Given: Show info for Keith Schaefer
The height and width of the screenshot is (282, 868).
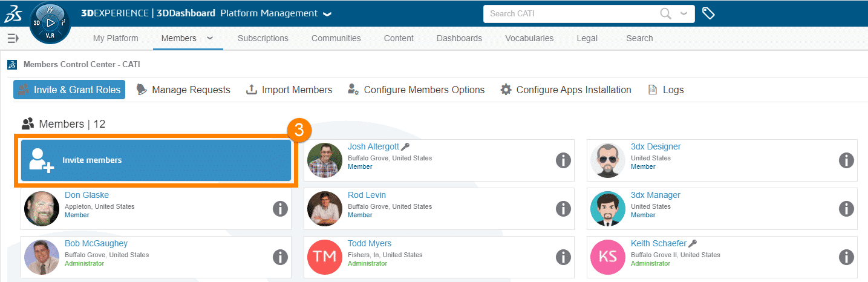Looking at the screenshot, I should pyautogui.click(x=846, y=257).
